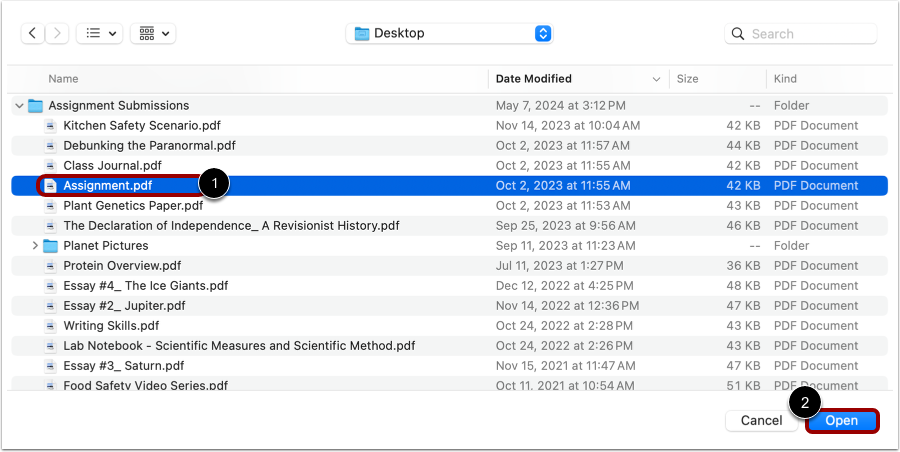This screenshot has width=900, height=452.
Task: Click the back navigation arrow
Action: [33, 33]
